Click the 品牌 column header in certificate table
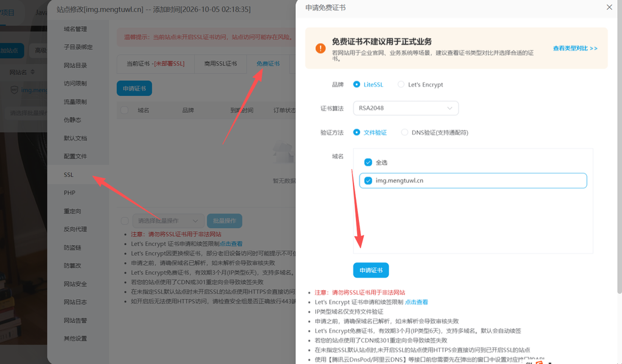The height and width of the screenshot is (364, 622). [x=188, y=110]
